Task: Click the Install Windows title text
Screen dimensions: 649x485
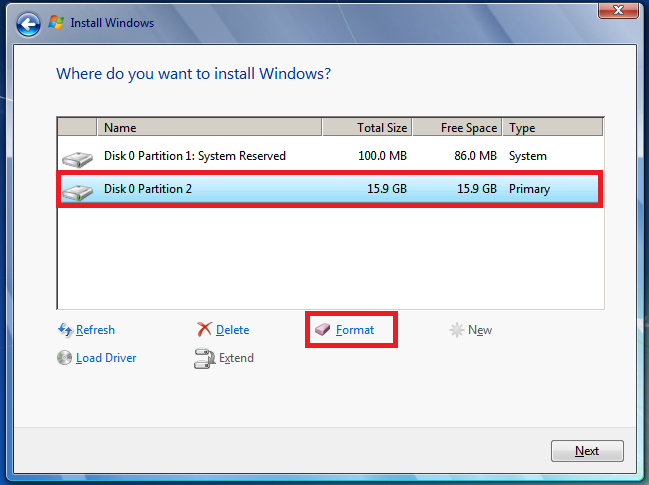Action: pyautogui.click(x=112, y=23)
